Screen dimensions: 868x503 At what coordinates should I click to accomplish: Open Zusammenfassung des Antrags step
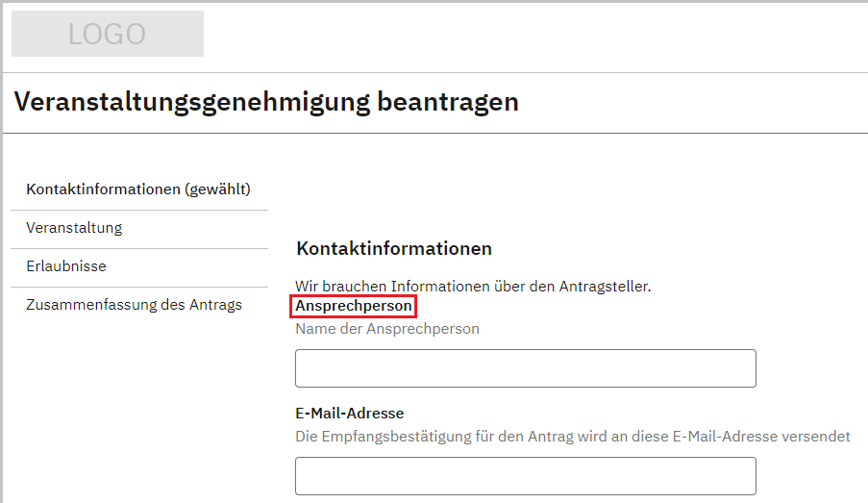click(x=134, y=305)
